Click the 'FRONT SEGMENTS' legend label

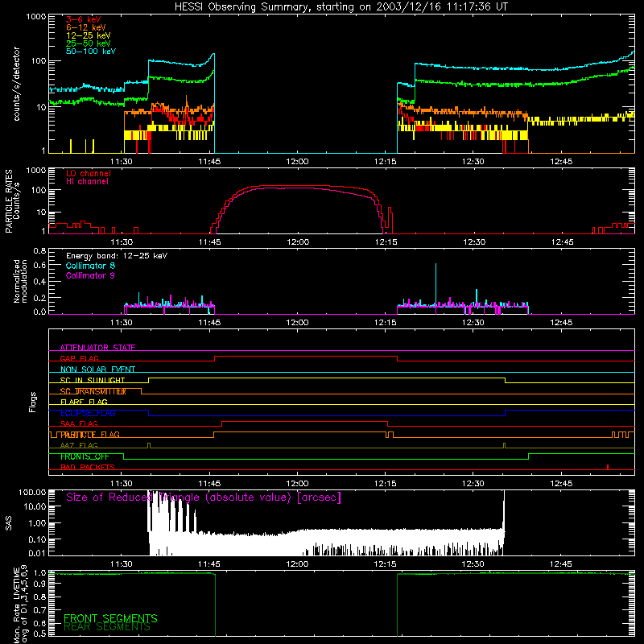coord(110,618)
